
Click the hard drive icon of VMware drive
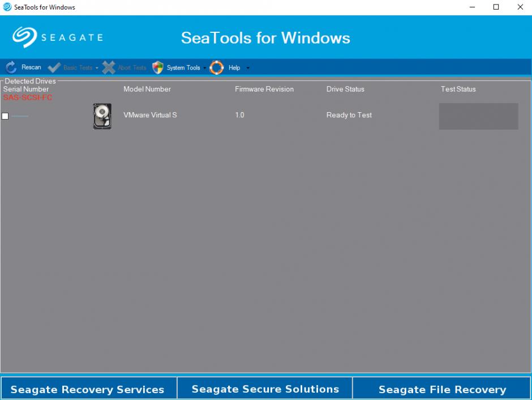click(x=102, y=116)
